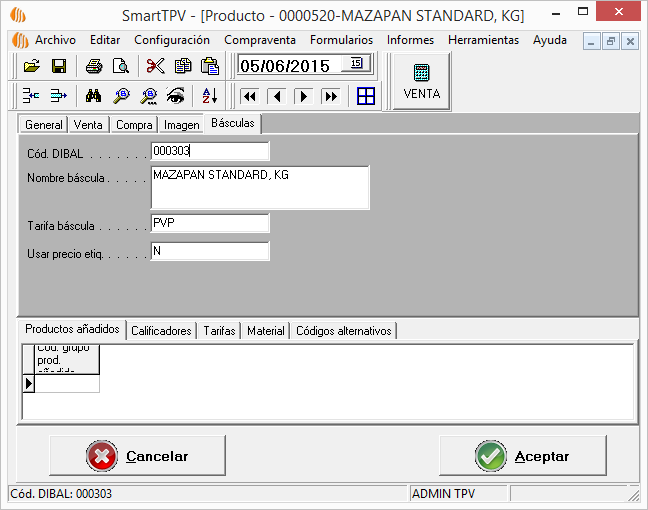Select the Productos añadidos tab

tap(72, 329)
